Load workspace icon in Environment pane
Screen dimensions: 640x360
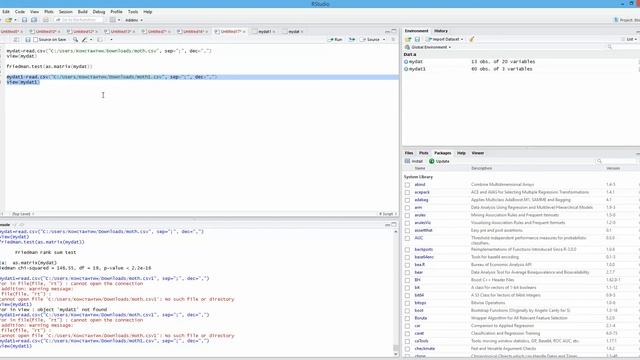[408, 39]
